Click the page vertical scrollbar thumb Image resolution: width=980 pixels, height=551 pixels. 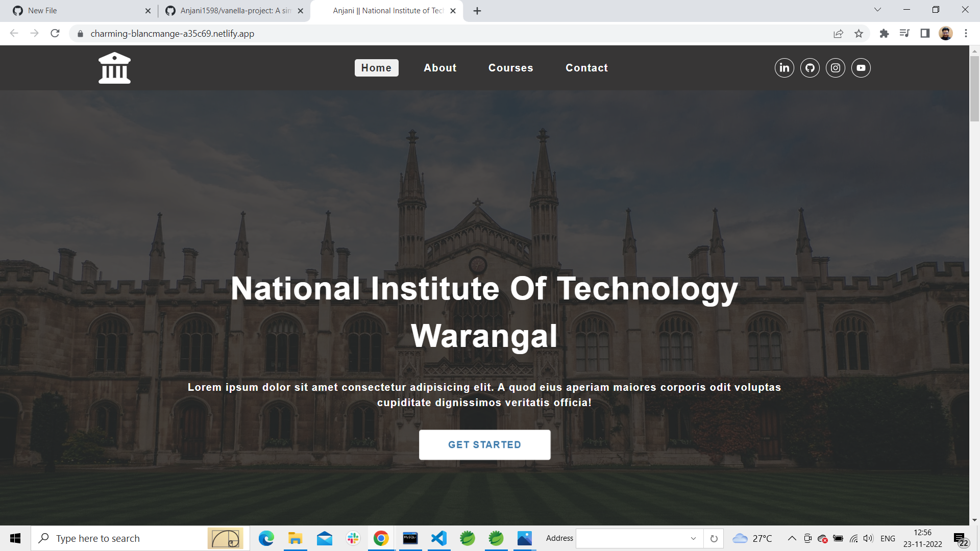point(974,89)
